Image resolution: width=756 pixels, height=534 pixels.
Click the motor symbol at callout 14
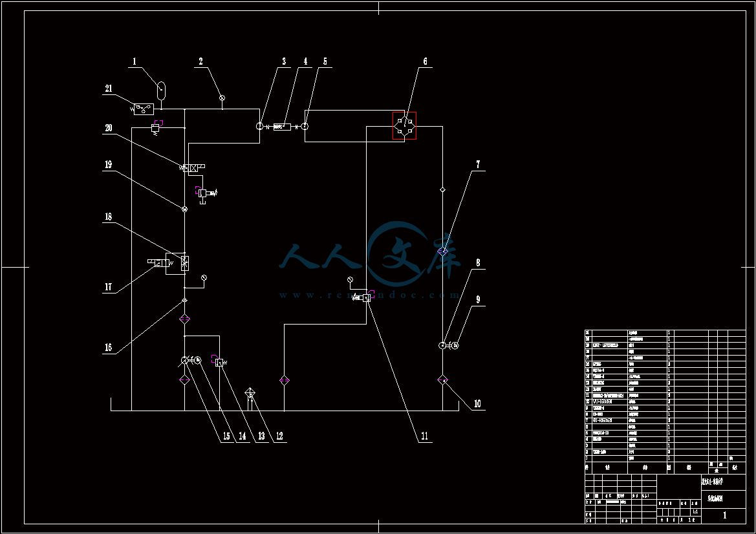click(x=198, y=360)
